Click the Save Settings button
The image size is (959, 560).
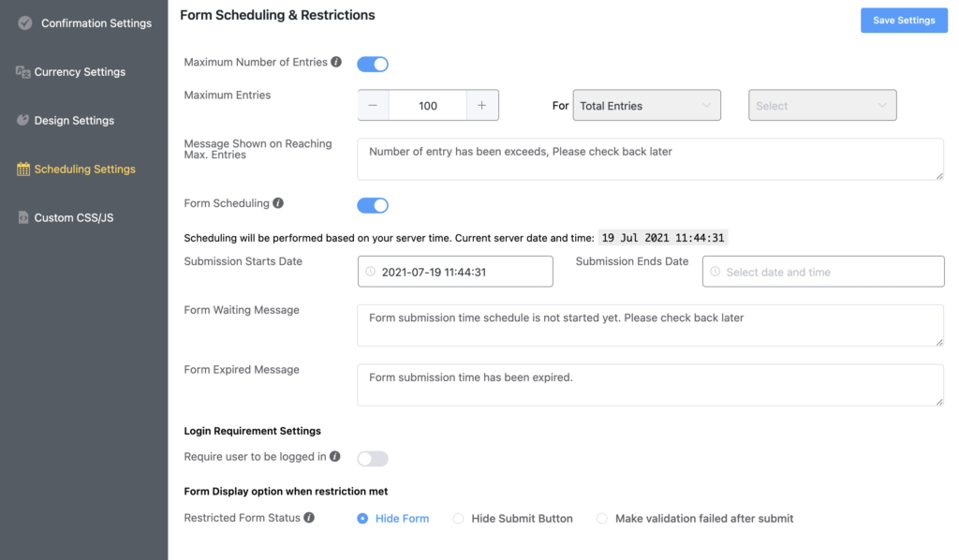pos(904,21)
